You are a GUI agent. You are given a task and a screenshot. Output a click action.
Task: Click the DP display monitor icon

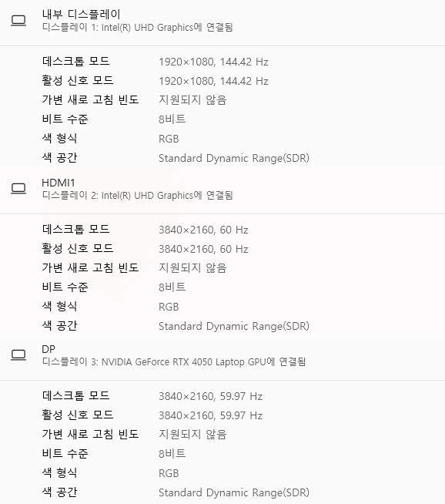tap(18, 354)
